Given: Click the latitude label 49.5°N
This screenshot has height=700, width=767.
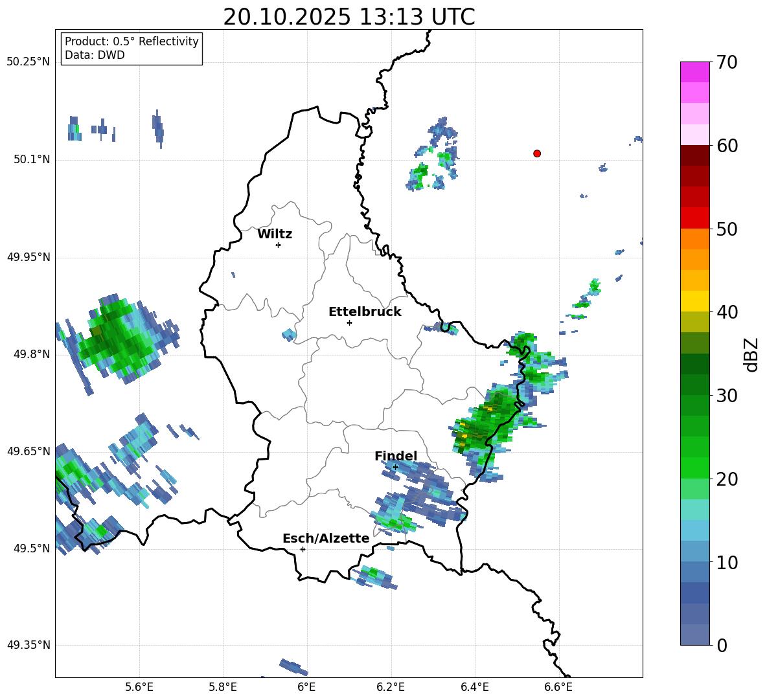Looking at the screenshot, I should 32,548.
